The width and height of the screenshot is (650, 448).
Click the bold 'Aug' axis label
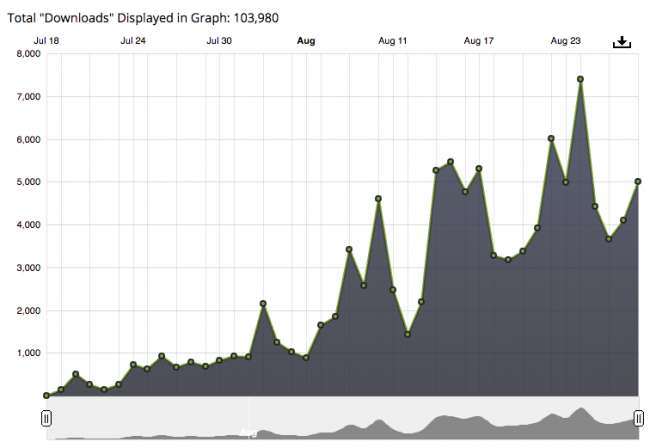[306, 41]
